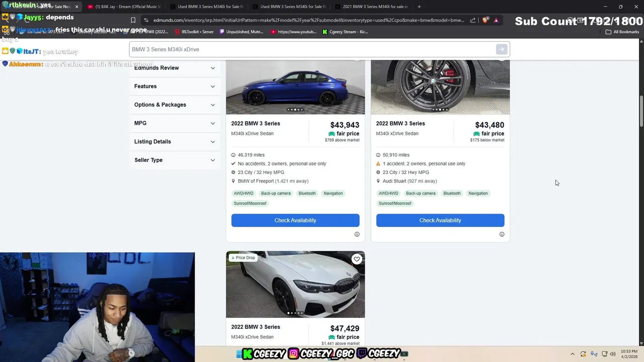This screenshot has width=644, height=362.
Task: Click the page vertical scrollbar thumb
Action: (x=641, y=111)
